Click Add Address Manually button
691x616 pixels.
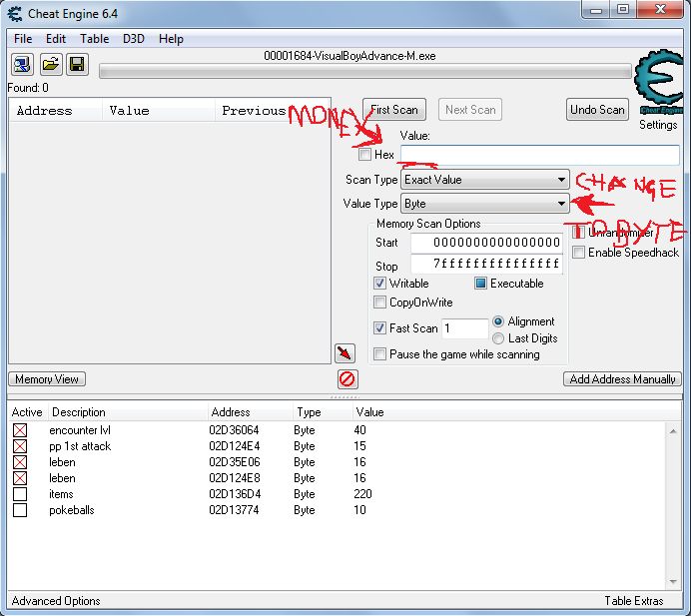pos(622,379)
